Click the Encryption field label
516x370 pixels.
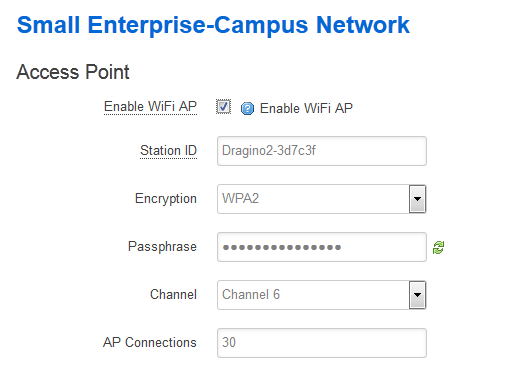[x=166, y=199]
